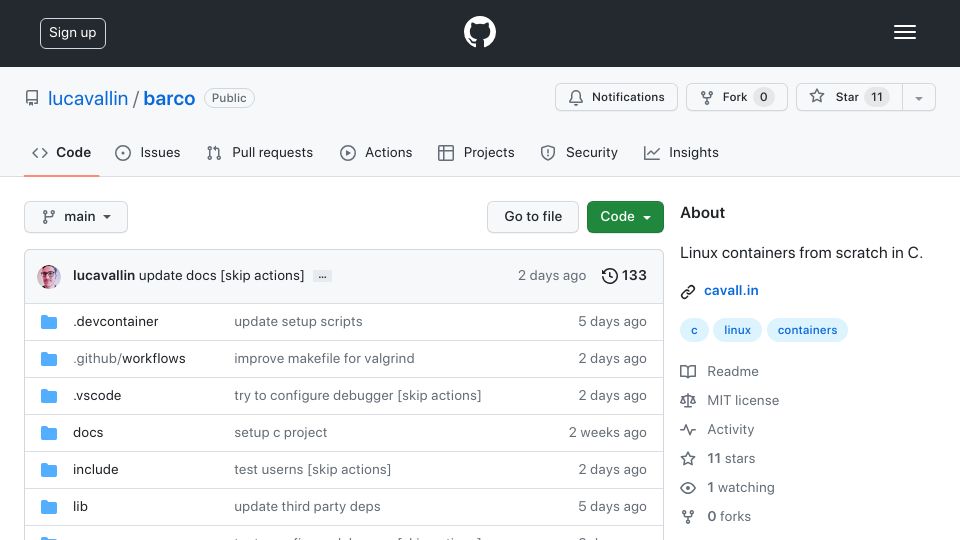The width and height of the screenshot is (960, 540).
Task: Open the lucavallin owner profile link
Action: tap(88, 99)
